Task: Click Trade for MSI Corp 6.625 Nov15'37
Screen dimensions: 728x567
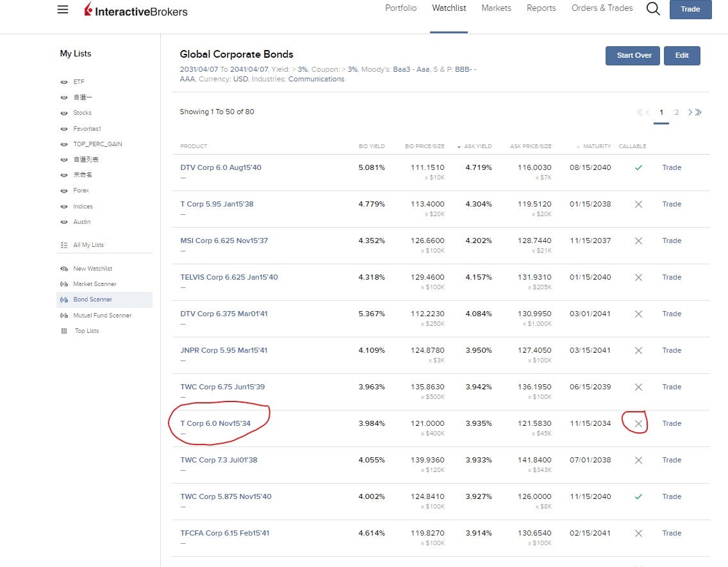Action: tap(672, 241)
